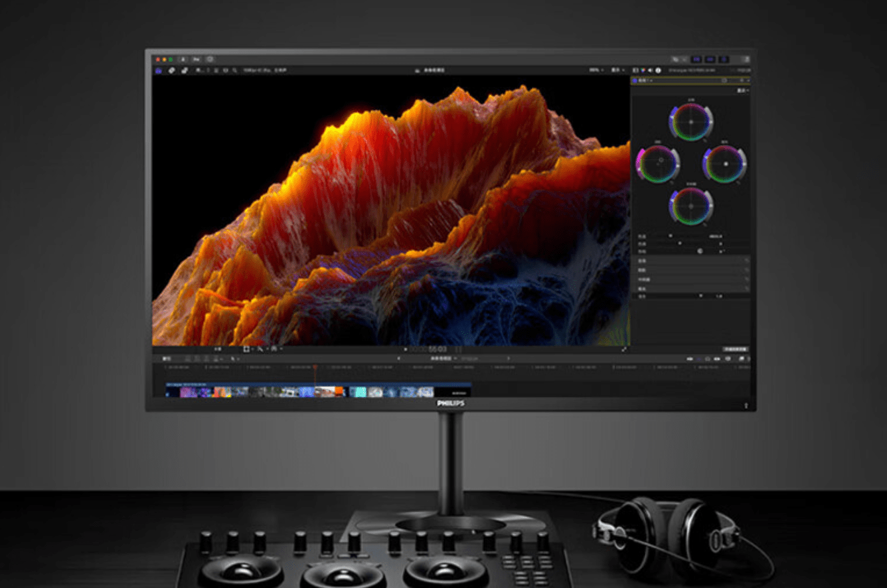Screen dimensions: 887x588
Task: Open the Info inspector icon
Action: (658, 70)
